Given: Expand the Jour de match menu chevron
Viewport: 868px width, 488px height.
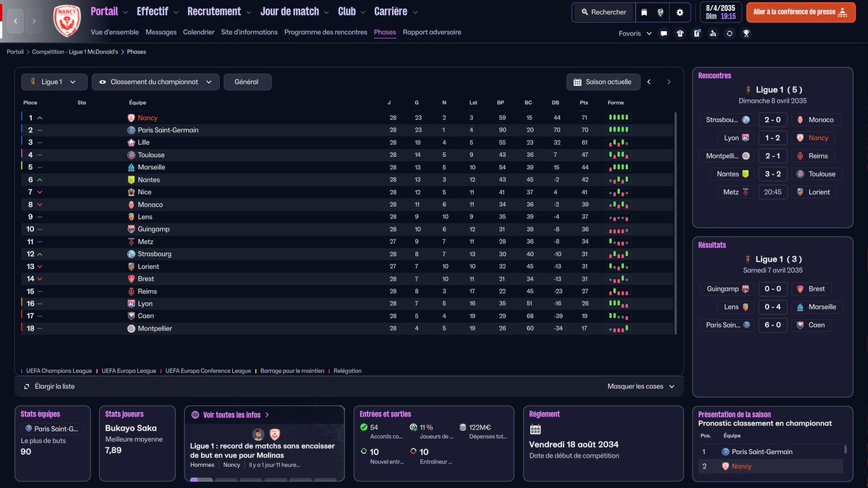Looking at the screenshot, I should pyautogui.click(x=328, y=12).
